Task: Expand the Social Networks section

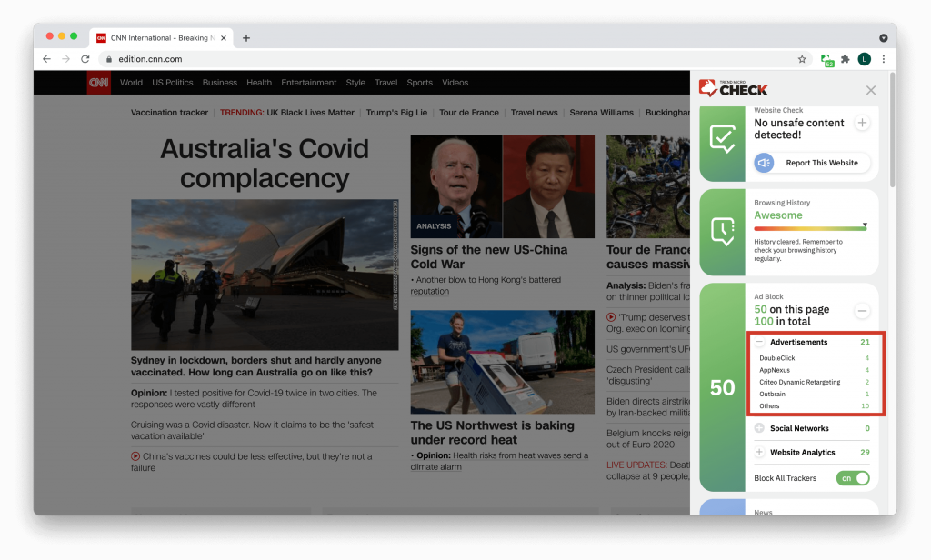Action: point(759,428)
